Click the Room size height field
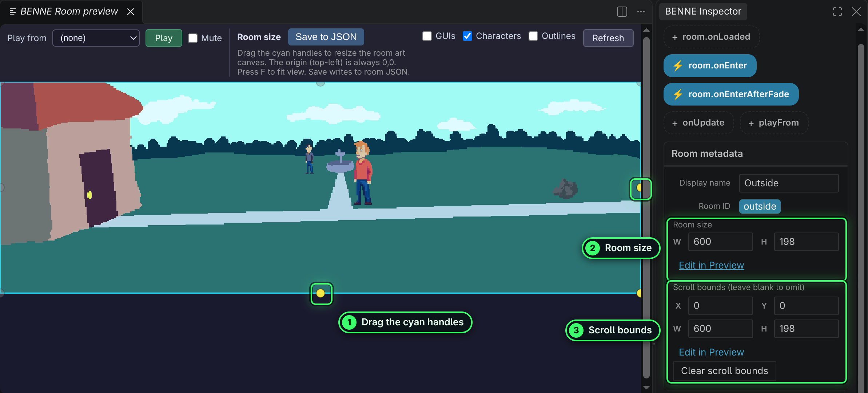The image size is (868, 393). pos(806,242)
